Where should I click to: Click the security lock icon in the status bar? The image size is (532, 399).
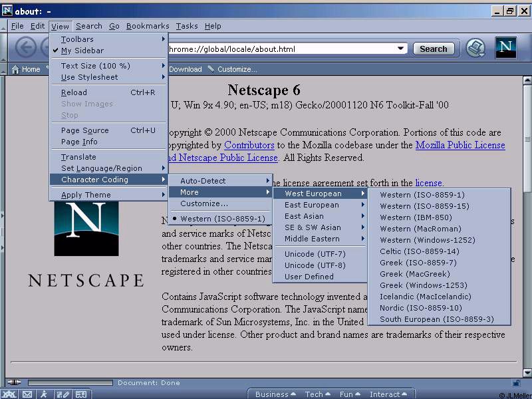(x=516, y=383)
